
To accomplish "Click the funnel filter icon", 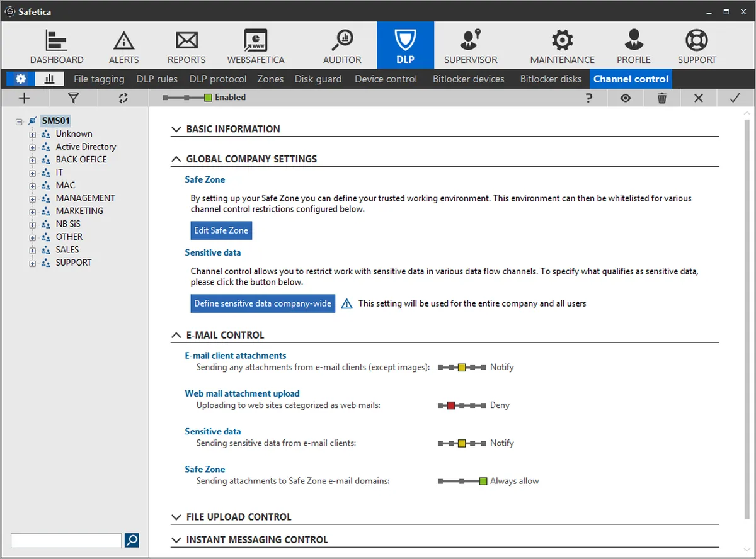I will (x=74, y=98).
